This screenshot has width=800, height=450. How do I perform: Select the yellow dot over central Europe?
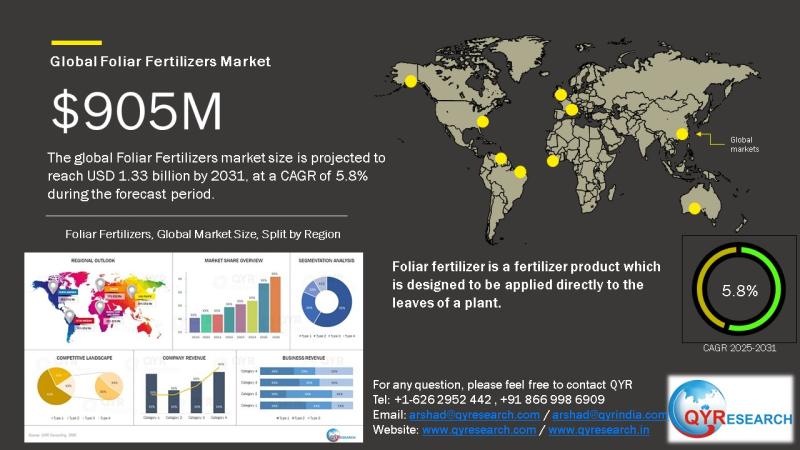[571, 109]
